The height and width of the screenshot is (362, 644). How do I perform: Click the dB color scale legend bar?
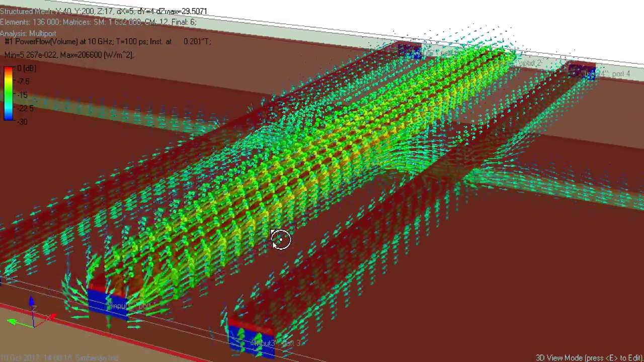point(9,94)
